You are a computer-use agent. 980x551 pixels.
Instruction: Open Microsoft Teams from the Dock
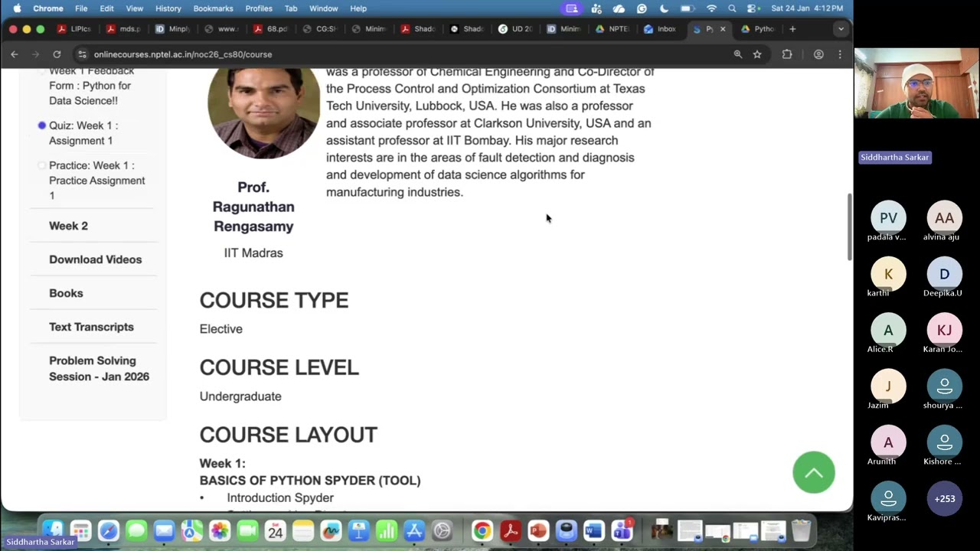click(x=622, y=530)
